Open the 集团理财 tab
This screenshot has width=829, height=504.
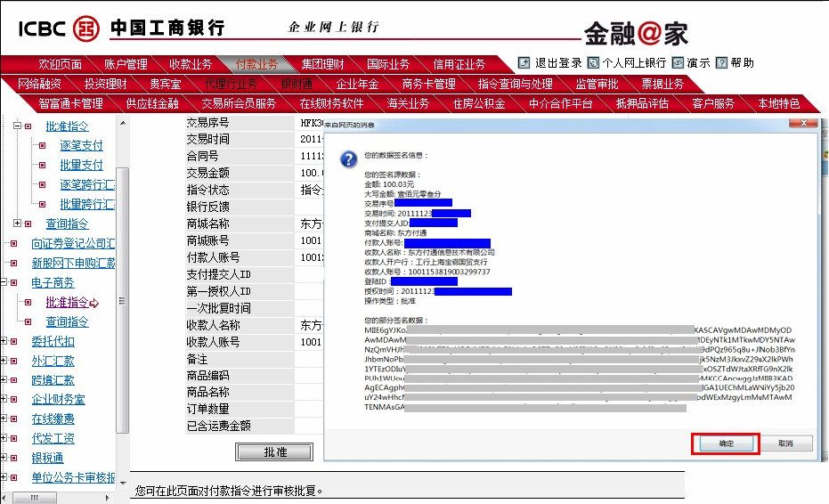tap(322, 64)
